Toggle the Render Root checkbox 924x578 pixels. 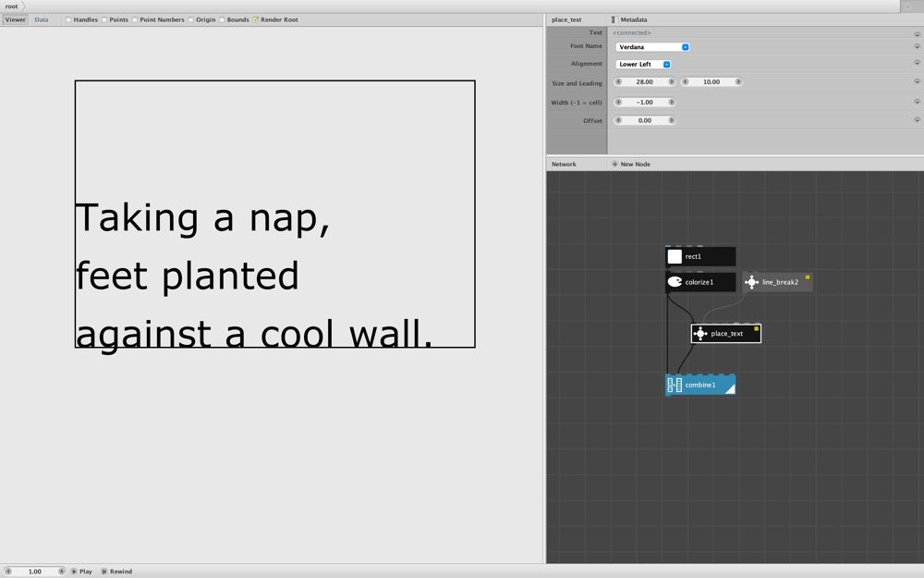256,19
